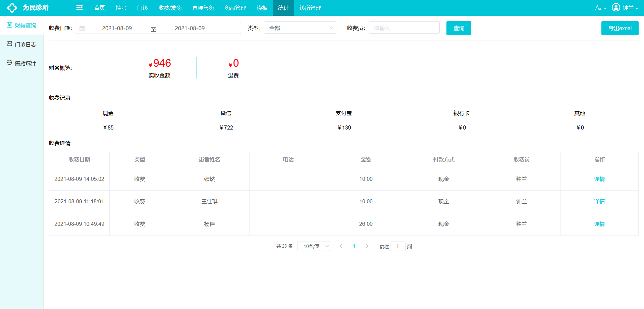Image resolution: width=644 pixels, height=309 pixels.
Task: Click the 微信 ¥722 amount
Action: (226, 127)
